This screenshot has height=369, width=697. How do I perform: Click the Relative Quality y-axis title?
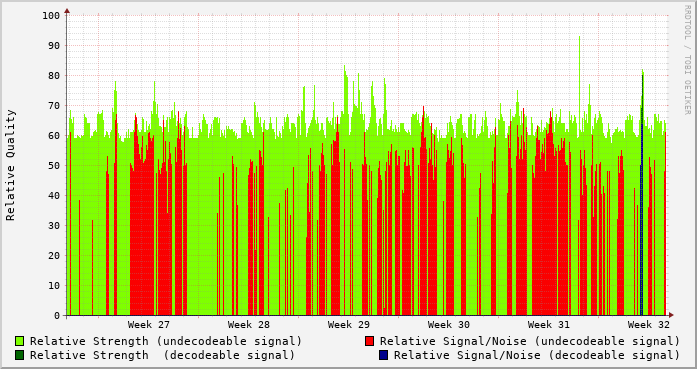coord(11,165)
